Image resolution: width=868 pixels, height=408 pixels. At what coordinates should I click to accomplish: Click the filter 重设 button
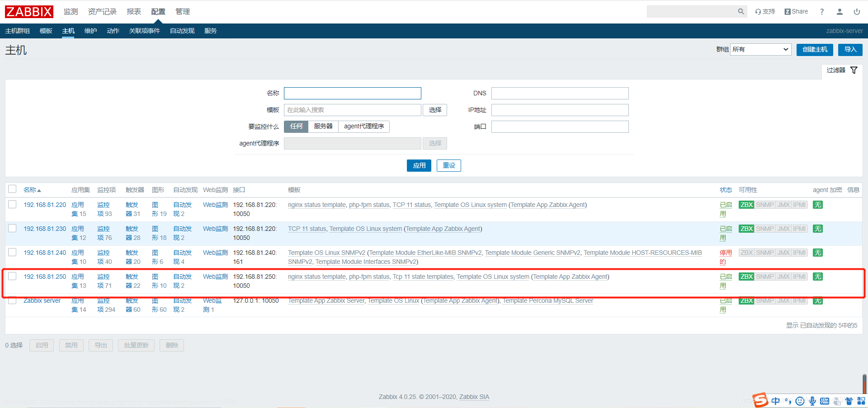449,165
